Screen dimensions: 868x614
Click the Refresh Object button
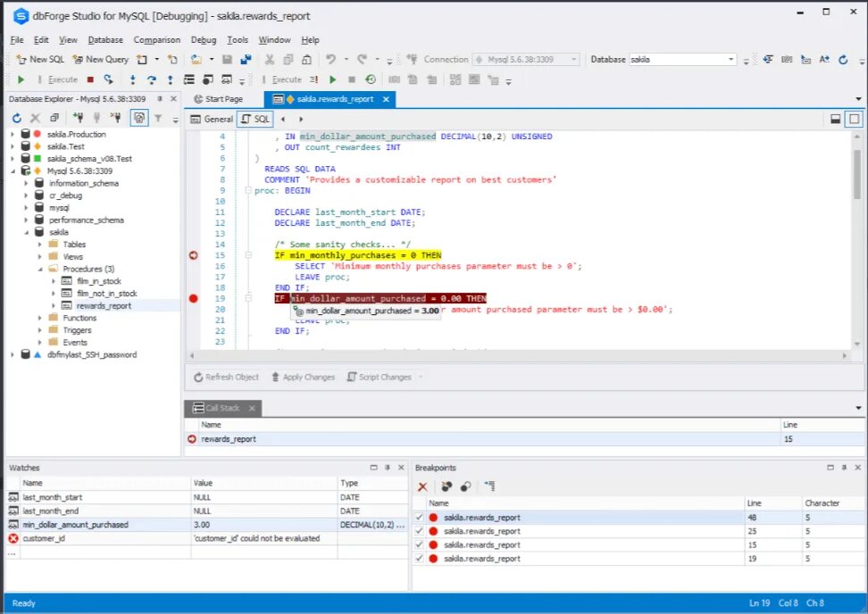[226, 378]
